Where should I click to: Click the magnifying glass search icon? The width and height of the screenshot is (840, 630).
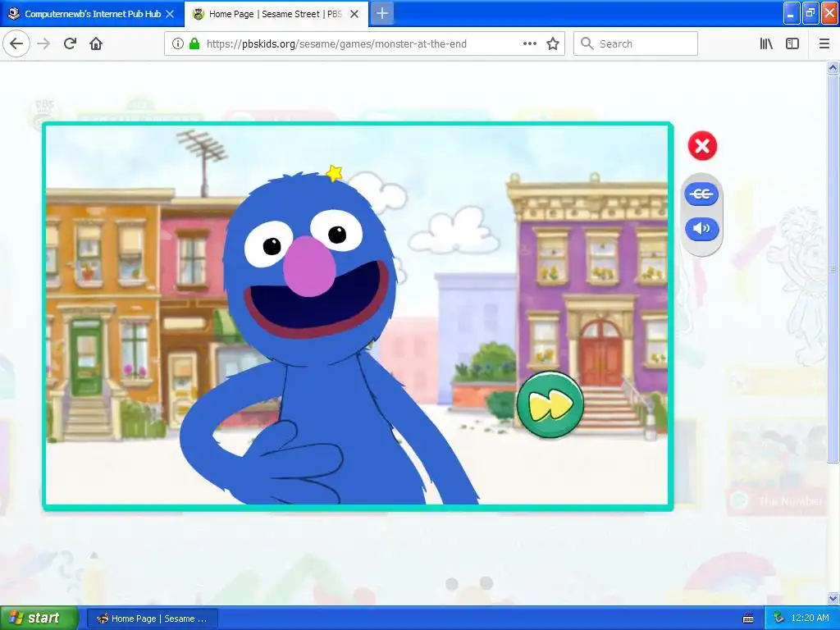coord(587,44)
